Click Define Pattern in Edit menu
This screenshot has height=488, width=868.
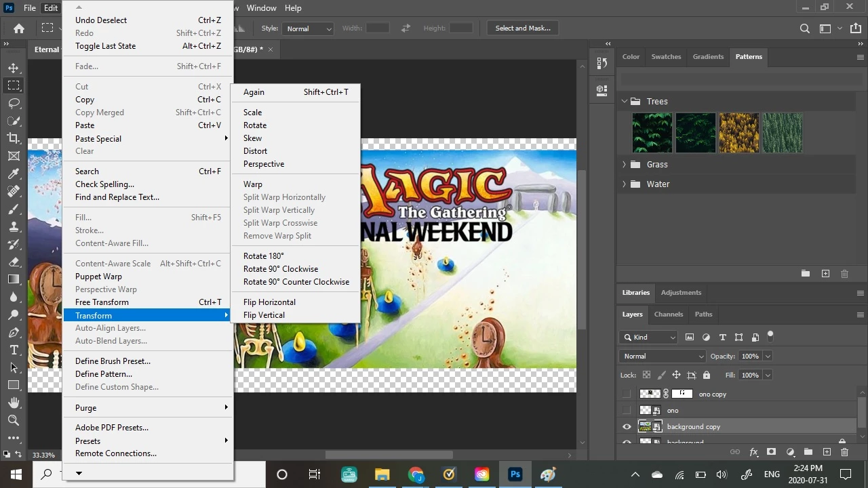(104, 374)
